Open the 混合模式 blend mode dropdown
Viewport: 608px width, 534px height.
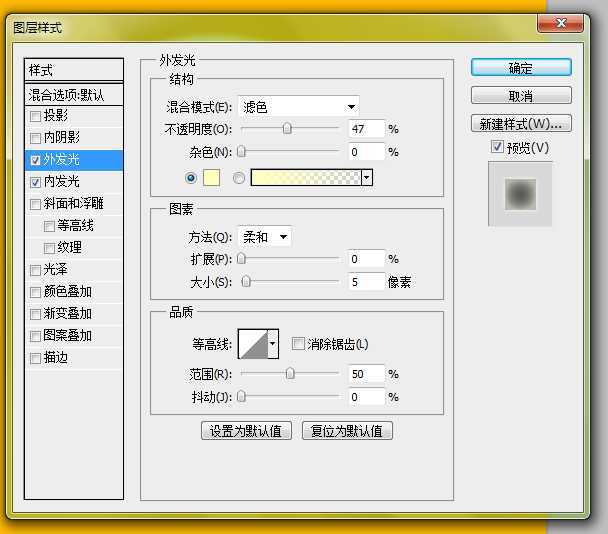pos(299,106)
